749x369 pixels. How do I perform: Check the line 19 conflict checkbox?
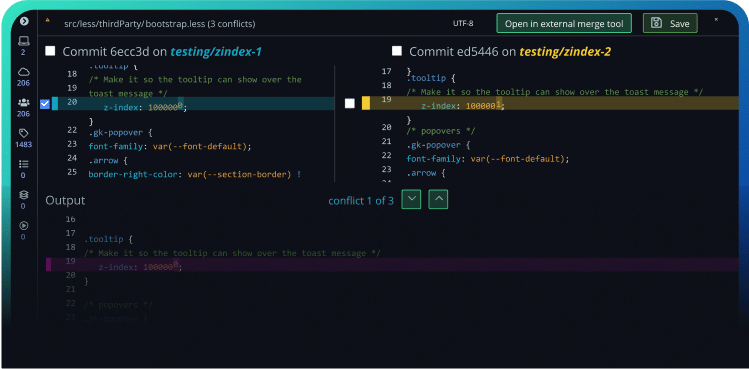tap(350, 103)
